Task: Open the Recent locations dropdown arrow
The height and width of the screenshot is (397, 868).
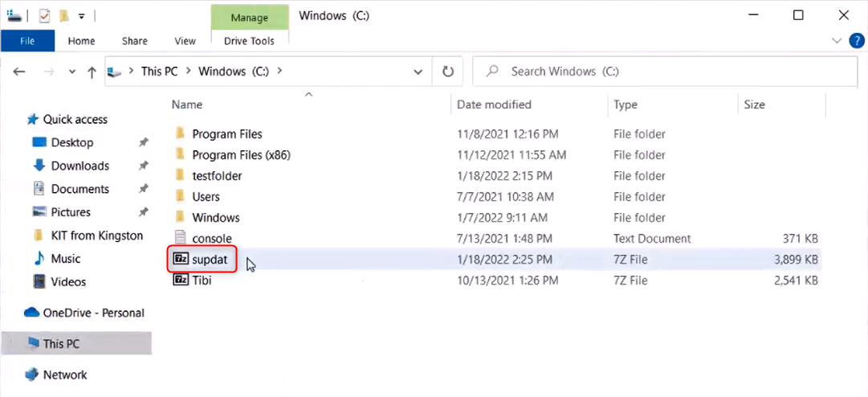Action: tap(71, 72)
